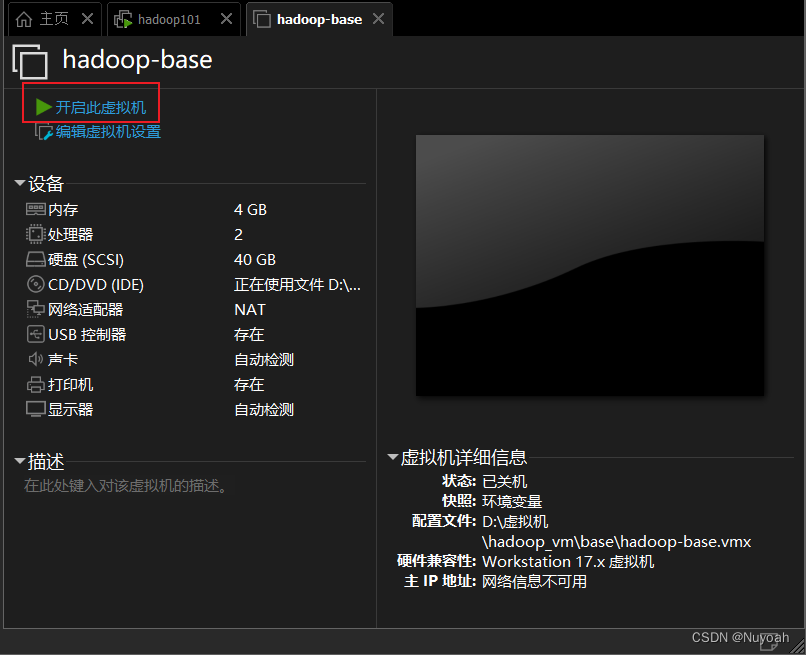The width and height of the screenshot is (806, 655).
Task: Click the 显示器 device label
Action: point(70,410)
